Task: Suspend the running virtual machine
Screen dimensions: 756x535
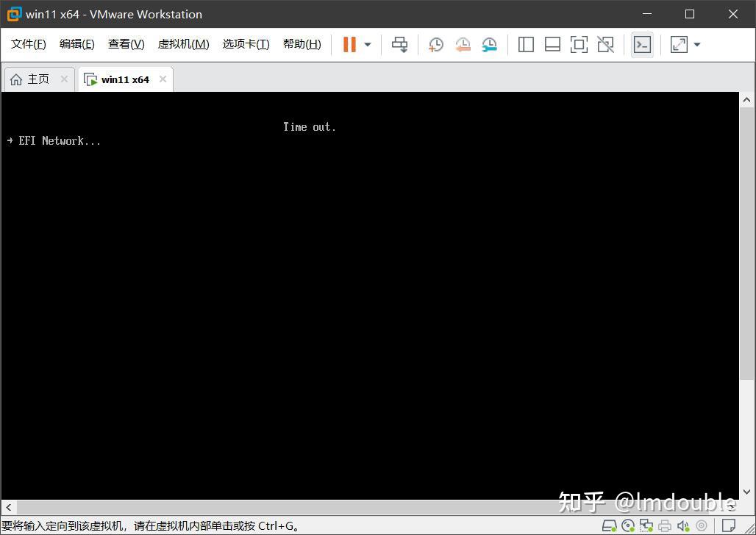Action: click(x=349, y=45)
